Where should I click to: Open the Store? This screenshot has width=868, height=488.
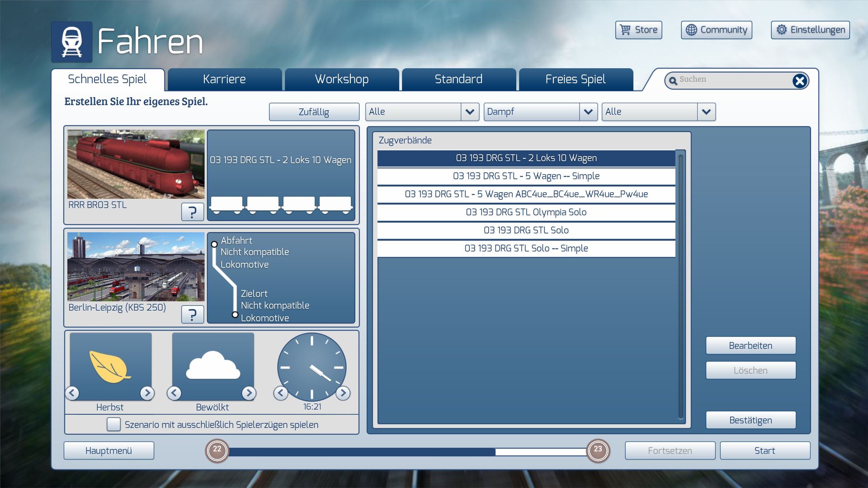(638, 30)
